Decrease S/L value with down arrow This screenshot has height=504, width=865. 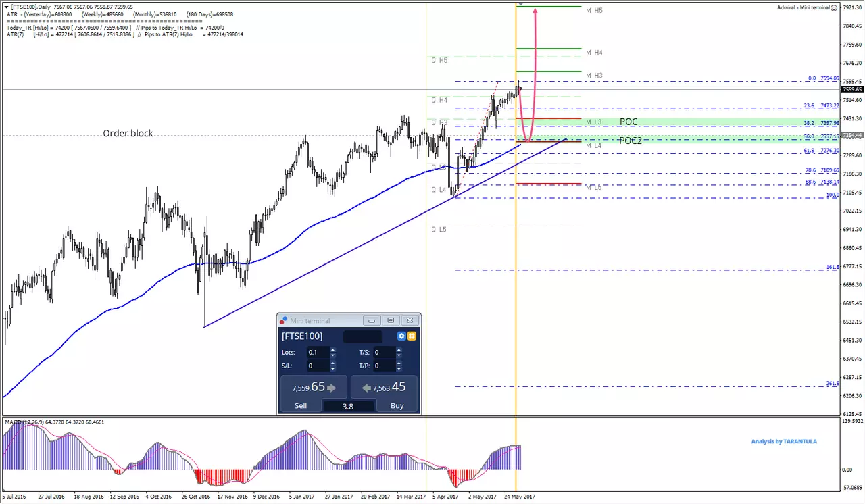pos(332,369)
